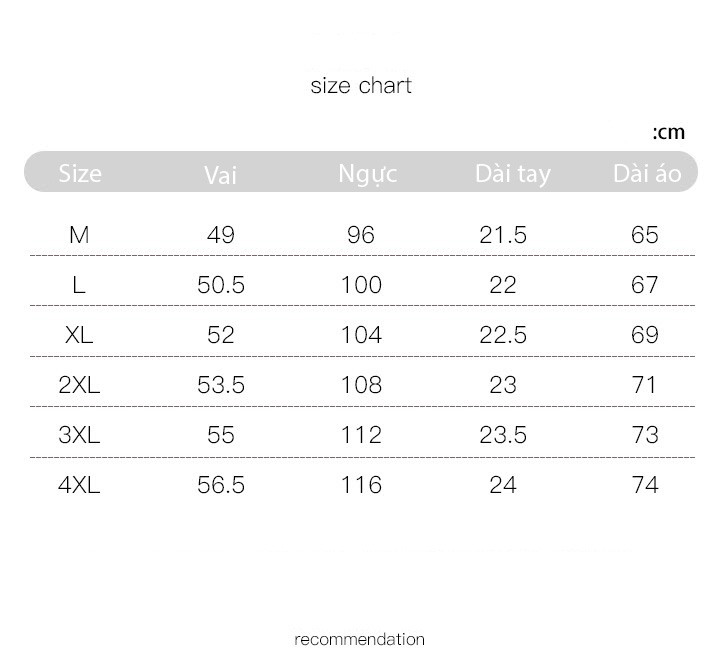Image resolution: width=720 pixels, height=663 pixels.
Task: Select the 'Size' column header
Action: pyautogui.click(x=80, y=174)
